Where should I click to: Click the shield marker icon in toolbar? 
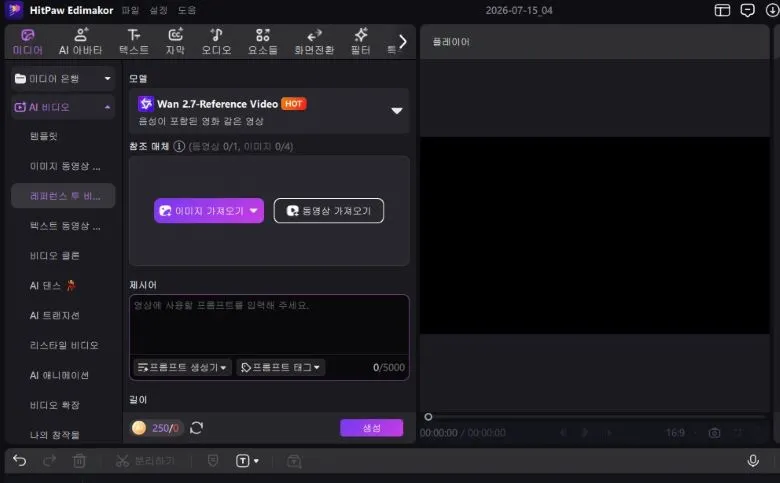213,461
